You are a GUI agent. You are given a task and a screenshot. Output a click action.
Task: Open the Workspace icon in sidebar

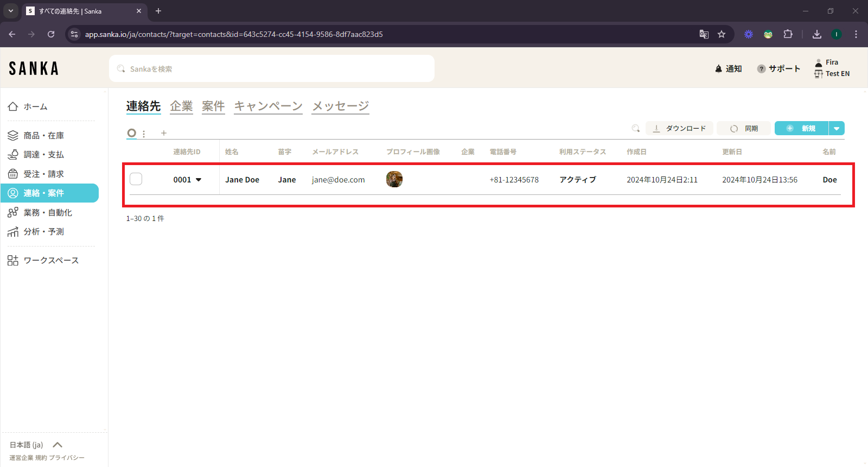point(13,261)
